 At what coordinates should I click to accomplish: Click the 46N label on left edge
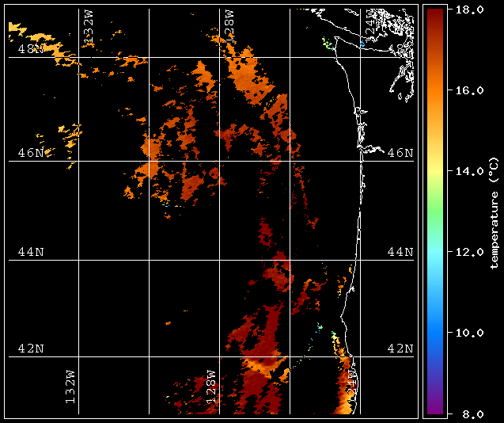[31, 152]
